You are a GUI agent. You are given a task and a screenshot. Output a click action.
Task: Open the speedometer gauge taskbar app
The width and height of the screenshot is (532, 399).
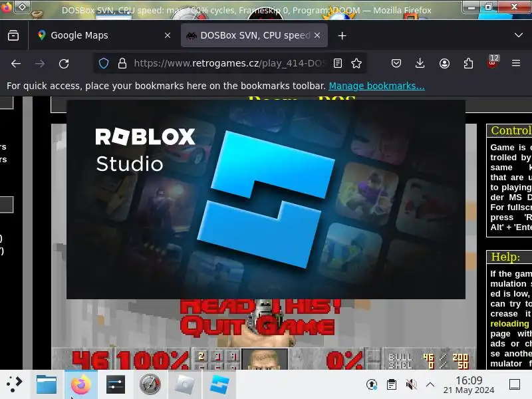[150, 384]
